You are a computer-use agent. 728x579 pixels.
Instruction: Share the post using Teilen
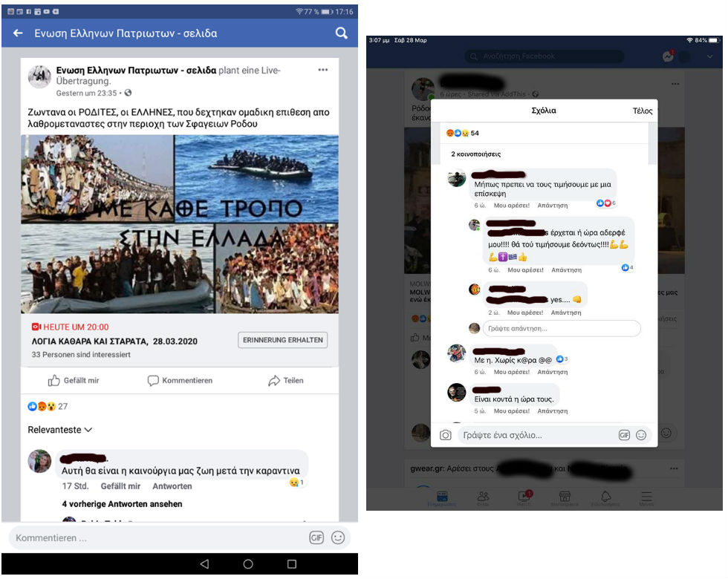(285, 381)
